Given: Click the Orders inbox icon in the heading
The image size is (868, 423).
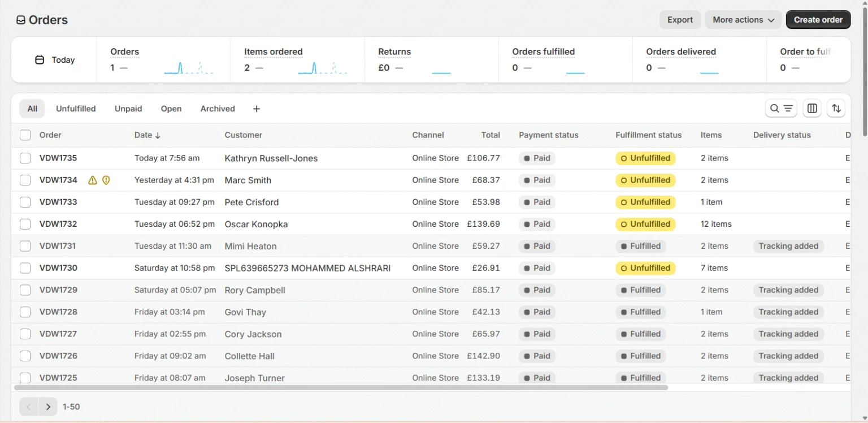Looking at the screenshot, I should pos(21,20).
